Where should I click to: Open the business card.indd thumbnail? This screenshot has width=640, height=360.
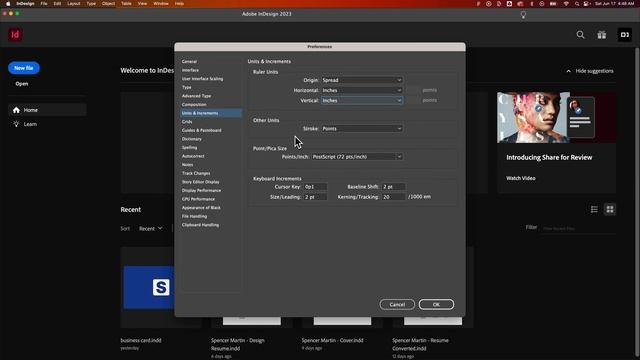click(x=148, y=287)
